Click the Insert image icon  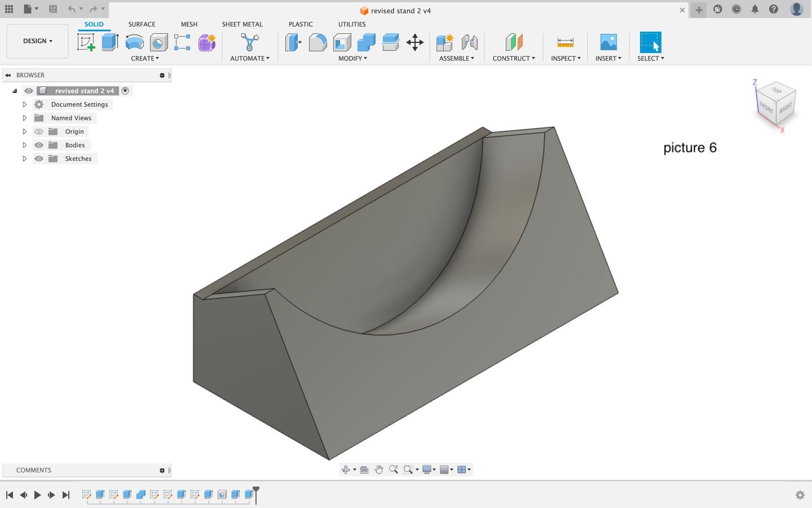608,42
